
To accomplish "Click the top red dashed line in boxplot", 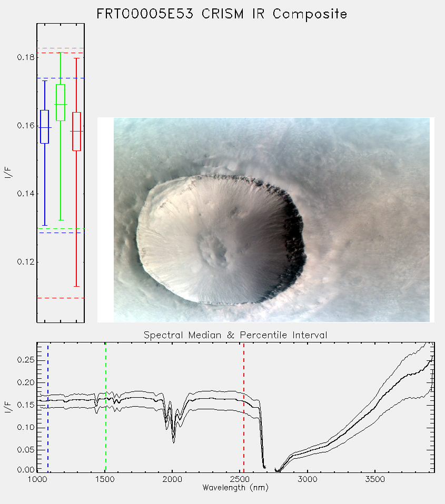I will (x=61, y=53).
